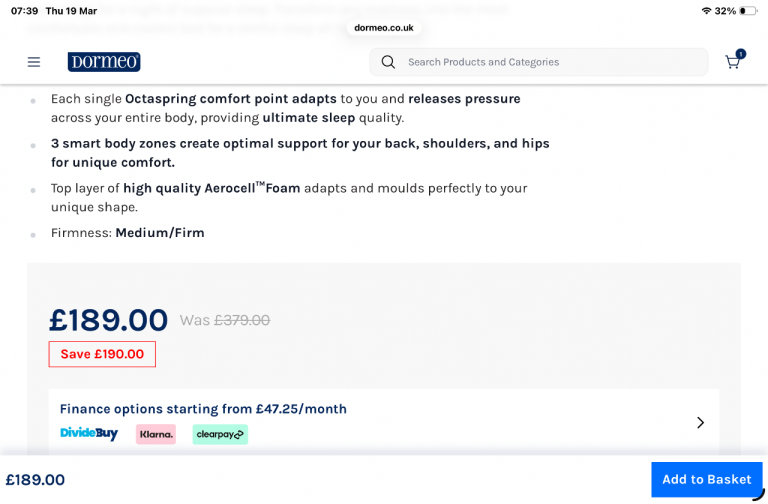Click the Dormeo logo
Viewport: 768px width, 504px height.
tap(104, 62)
